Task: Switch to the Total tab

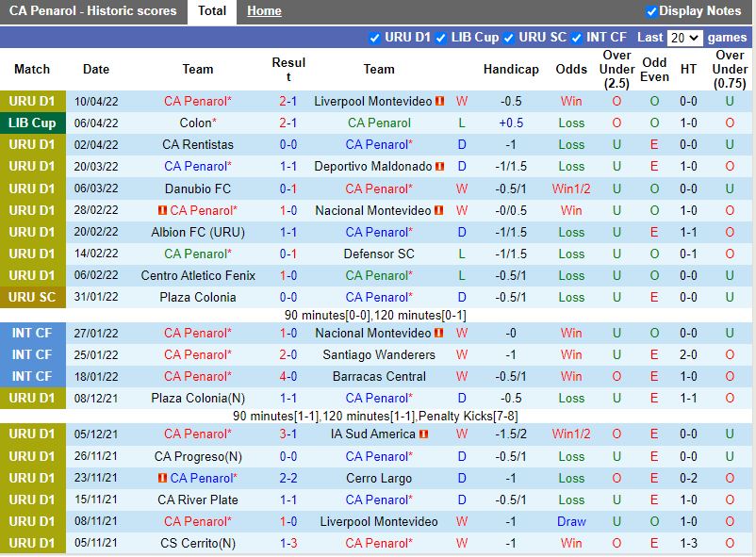Action: coord(212,11)
